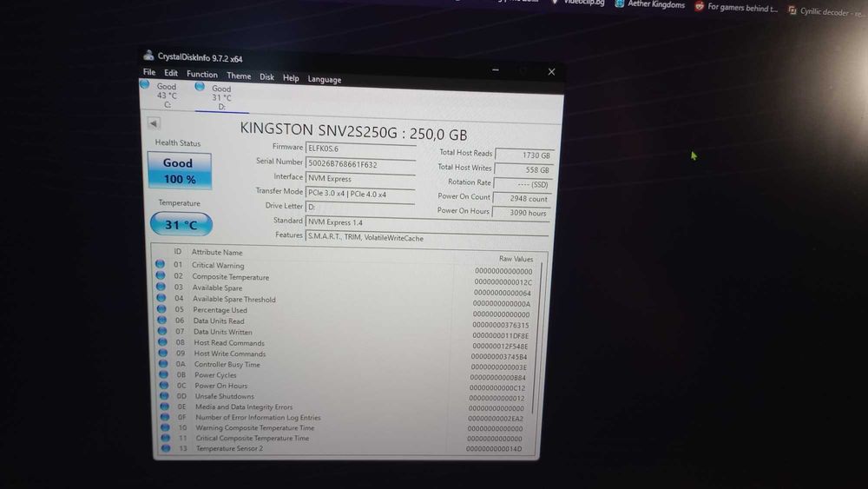This screenshot has height=489, width=868.
Task: Open the File menu
Action: [149, 72]
